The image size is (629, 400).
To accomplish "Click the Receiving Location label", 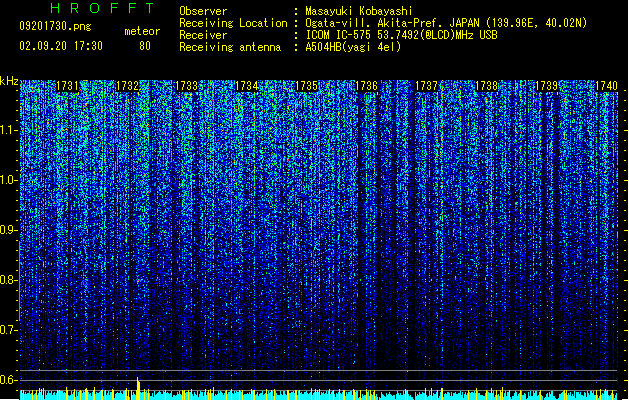I will pyautogui.click(x=233, y=23).
